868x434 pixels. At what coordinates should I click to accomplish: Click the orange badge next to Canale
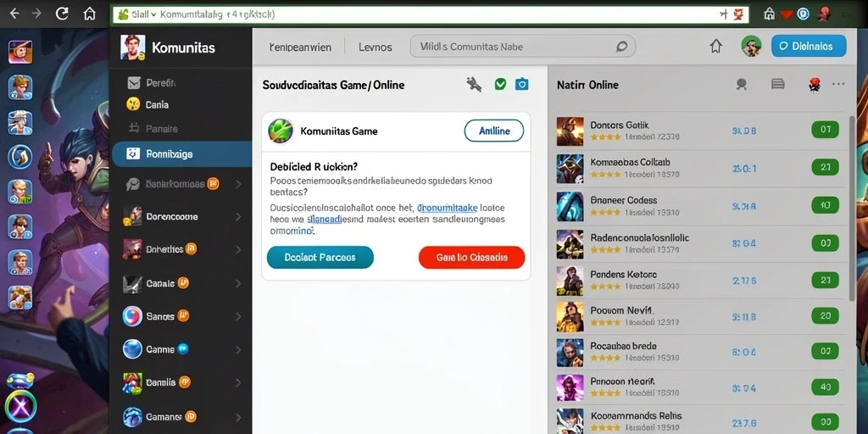[x=183, y=283]
